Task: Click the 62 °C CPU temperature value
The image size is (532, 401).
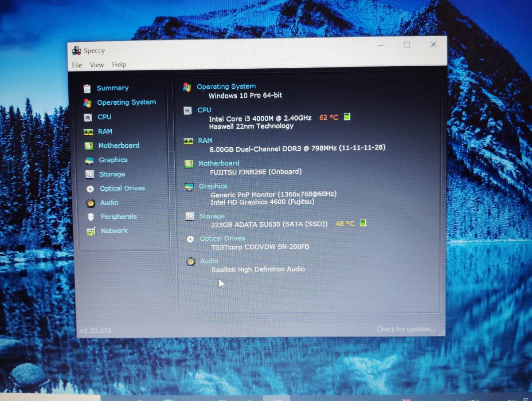Action: tap(329, 118)
